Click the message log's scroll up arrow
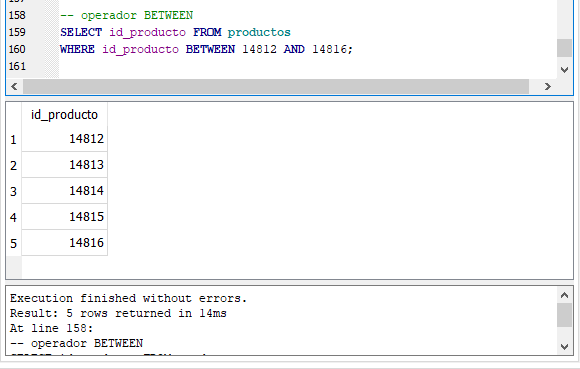Screen dimensions: 580x369 click(x=564, y=295)
